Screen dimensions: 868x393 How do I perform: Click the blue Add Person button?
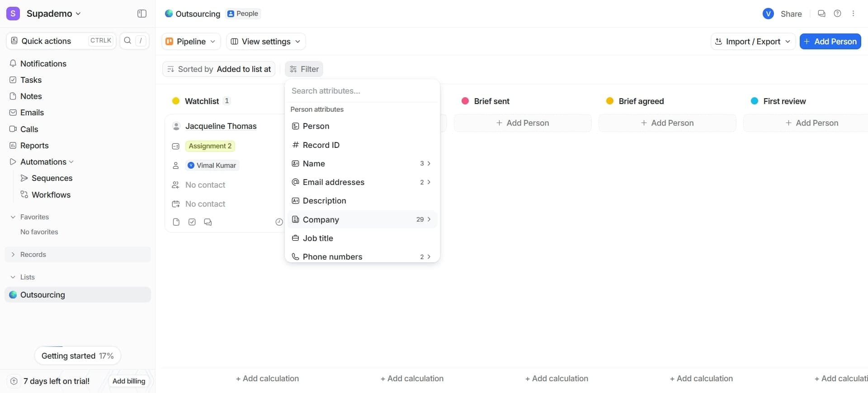pos(830,42)
